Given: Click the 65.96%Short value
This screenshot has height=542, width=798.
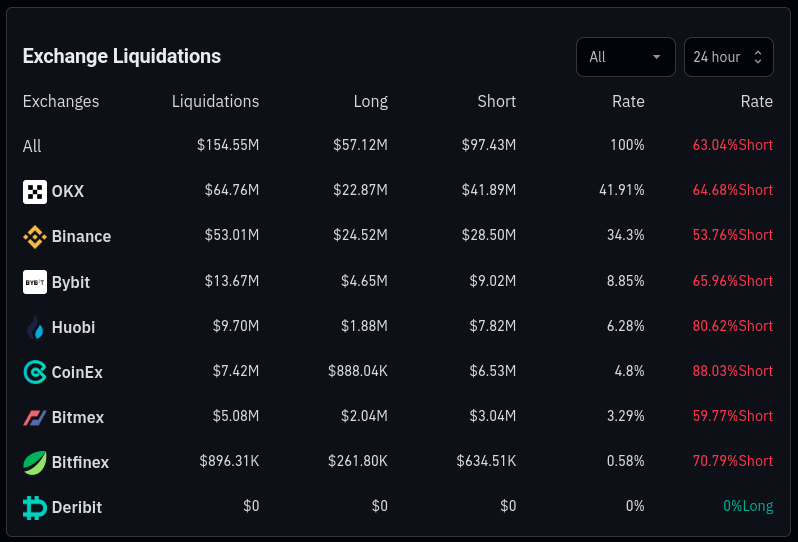Looking at the screenshot, I should 732,281.
